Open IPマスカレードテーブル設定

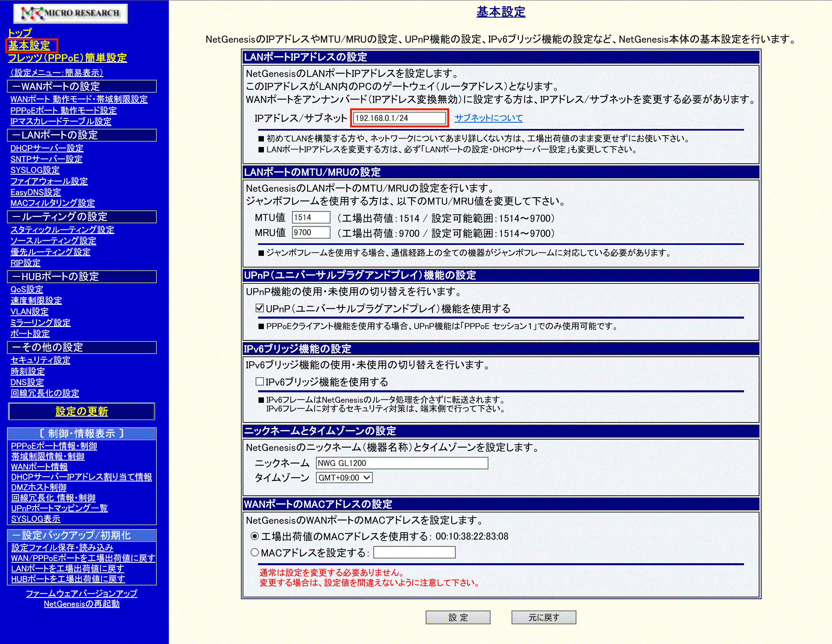point(61,121)
